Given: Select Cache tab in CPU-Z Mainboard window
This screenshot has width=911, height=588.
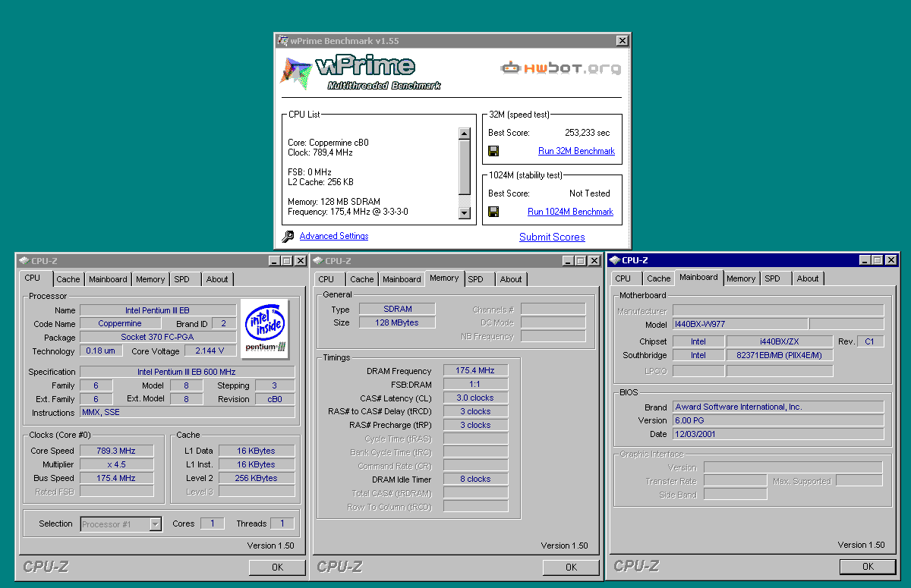Looking at the screenshot, I should click(x=659, y=278).
